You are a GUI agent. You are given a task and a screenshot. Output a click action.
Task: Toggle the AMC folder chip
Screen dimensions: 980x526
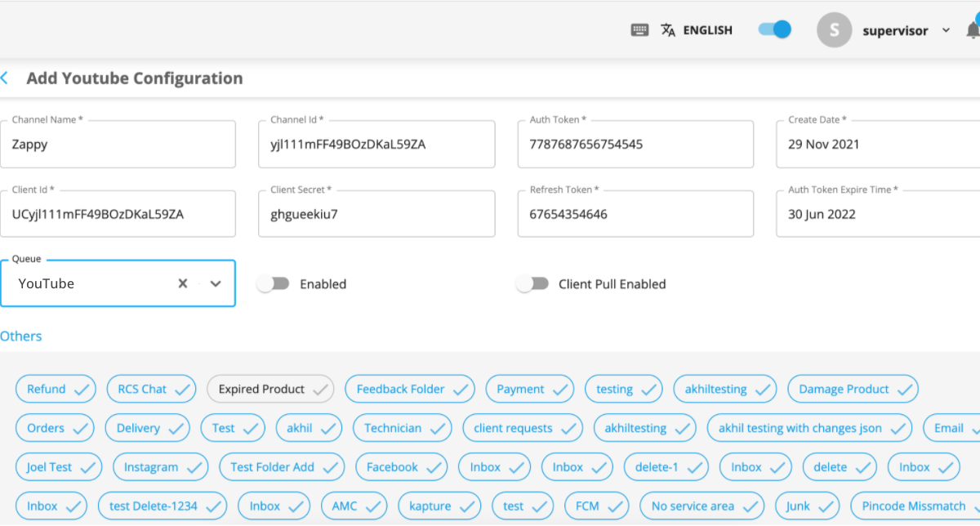click(354, 506)
